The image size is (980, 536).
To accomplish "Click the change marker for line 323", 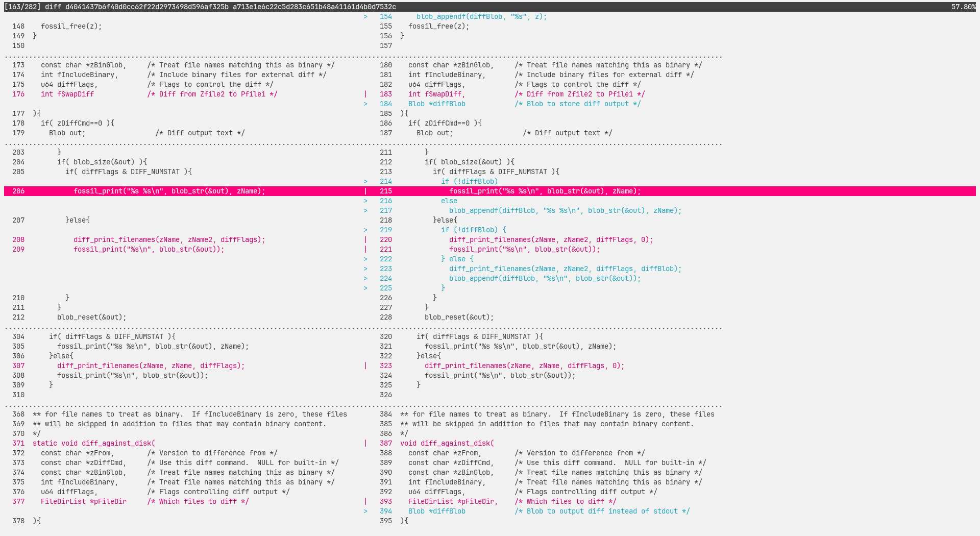I will (365, 366).
